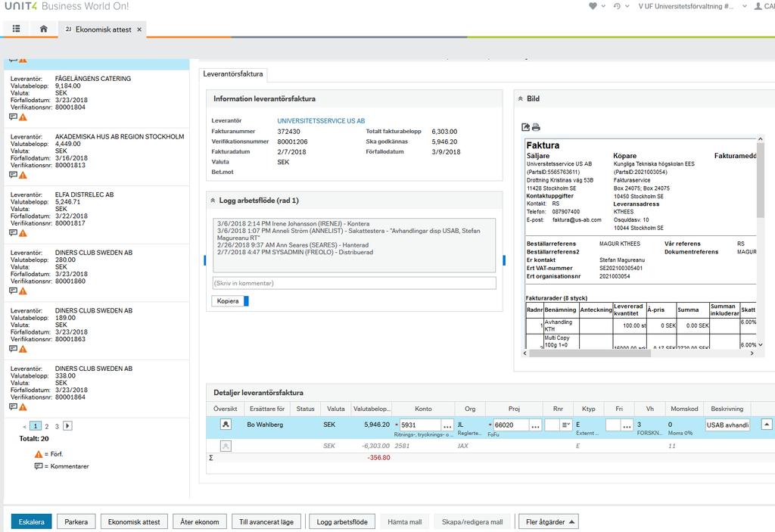Viewport: 775px width, 532px height.
Task: Click warning icon for FÅGELÄNGENS CATERING
Action: [23, 117]
